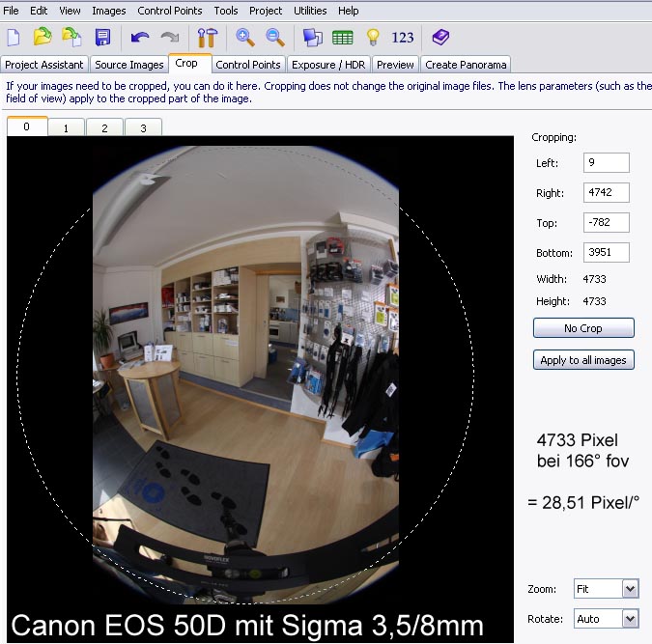Click the zoom in magnifier icon
The image size is (652, 644).
(x=245, y=38)
